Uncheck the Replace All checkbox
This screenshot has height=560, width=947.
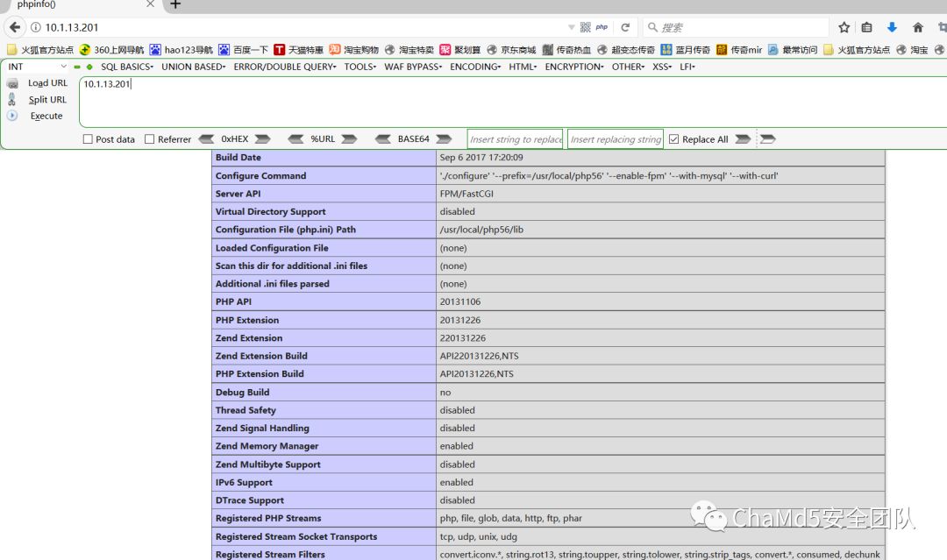[674, 138]
